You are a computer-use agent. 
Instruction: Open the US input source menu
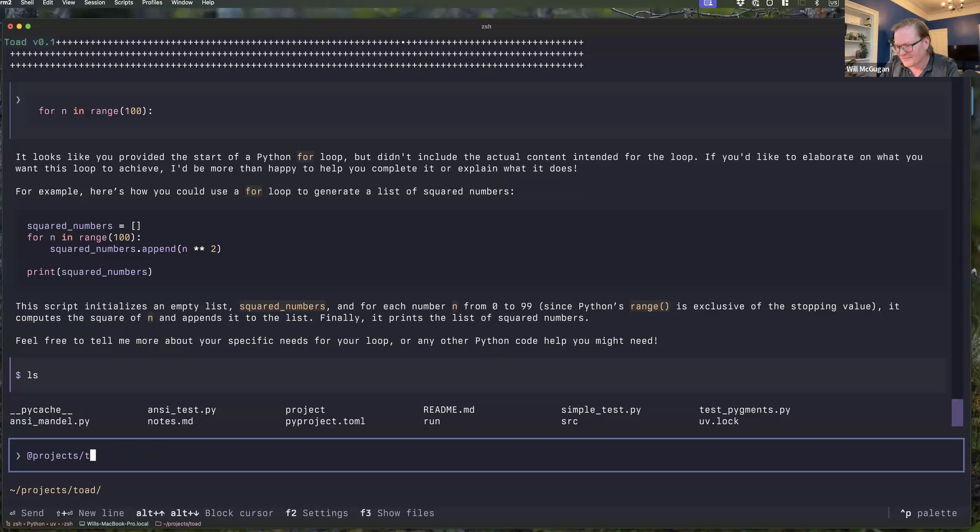[x=833, y=3]
